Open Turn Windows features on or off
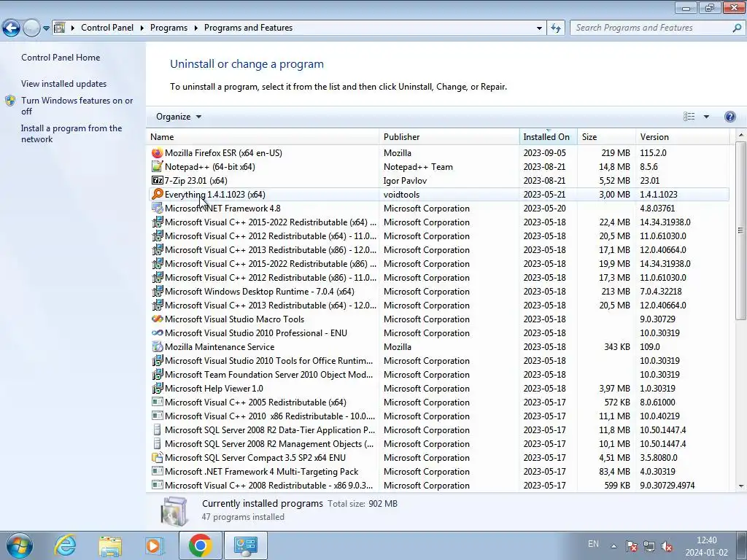 pyautogui.click(x=77, y=106)
